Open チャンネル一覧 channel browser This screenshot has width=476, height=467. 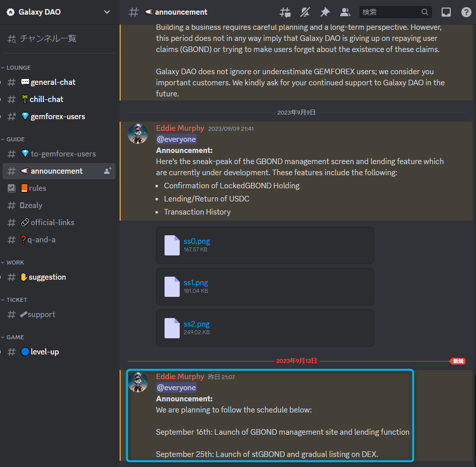point(59,38)
